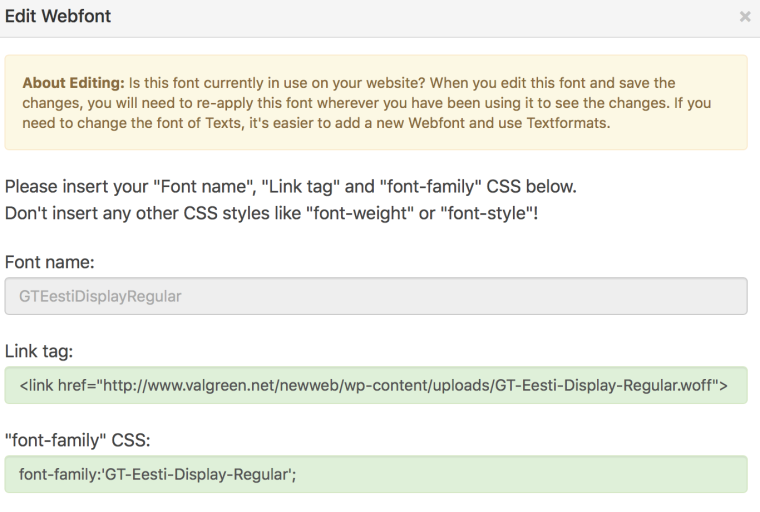The image size is (760, 512).
Task: Click empty right side of font-family field
Action: coord(600,473)
